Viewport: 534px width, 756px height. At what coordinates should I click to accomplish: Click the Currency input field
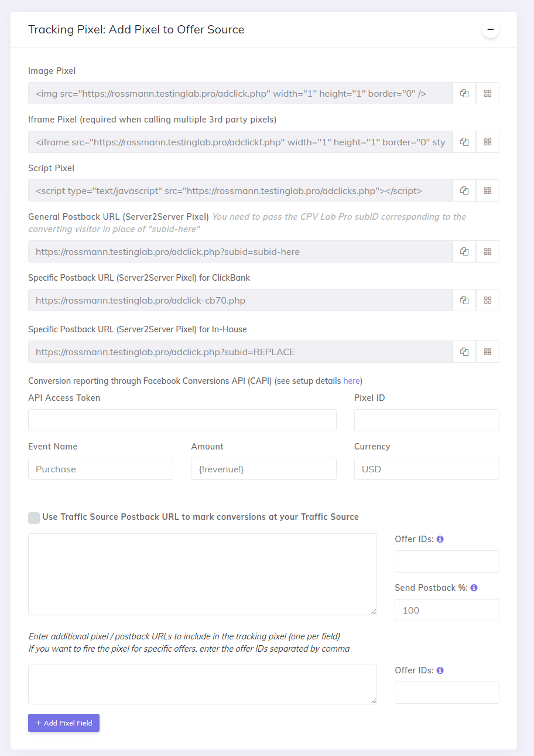tap(427, 469)
